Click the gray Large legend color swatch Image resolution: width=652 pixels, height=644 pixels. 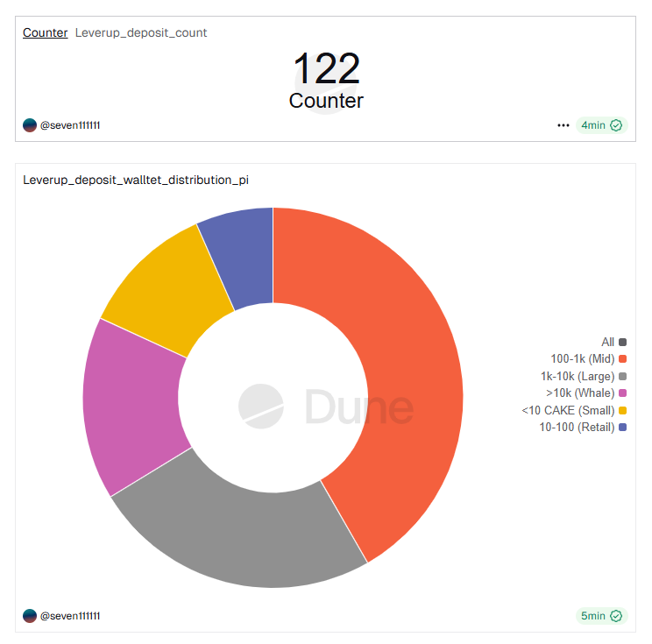click(622, 376)
